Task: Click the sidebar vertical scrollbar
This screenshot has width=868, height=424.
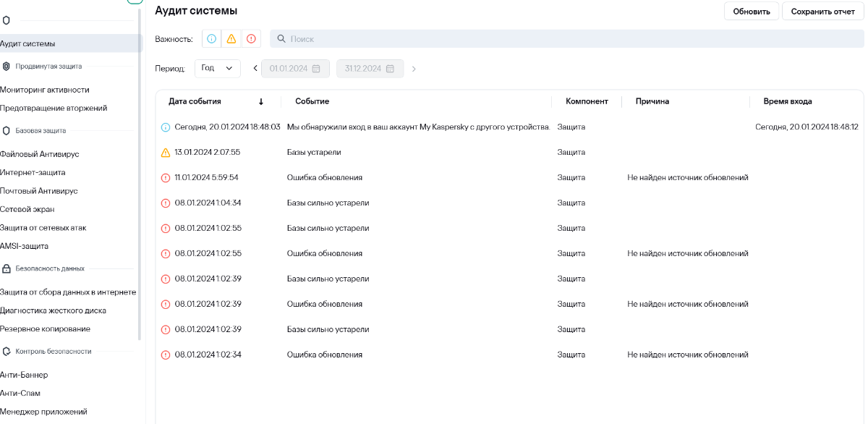Action: pos(140,181)
